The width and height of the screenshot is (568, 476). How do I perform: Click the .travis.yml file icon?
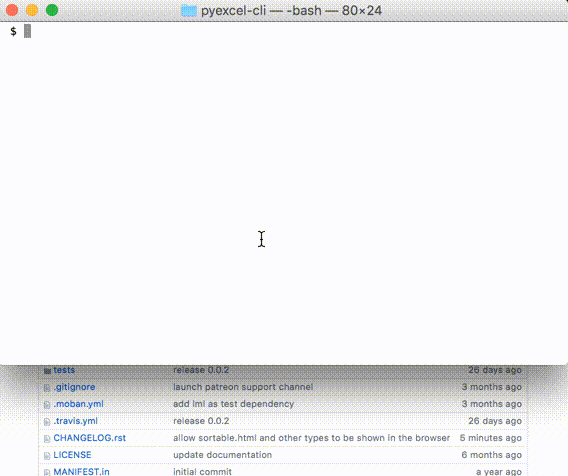[47, 422]
